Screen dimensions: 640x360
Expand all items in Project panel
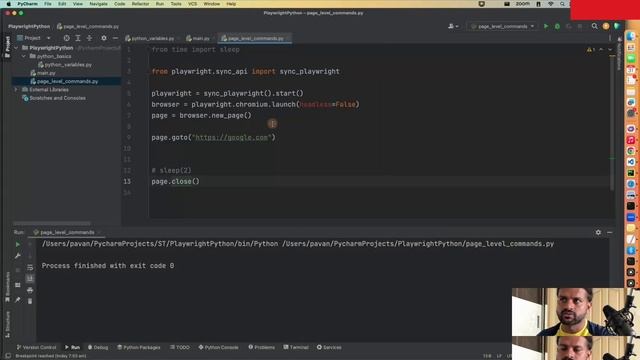tap(78, 38)
